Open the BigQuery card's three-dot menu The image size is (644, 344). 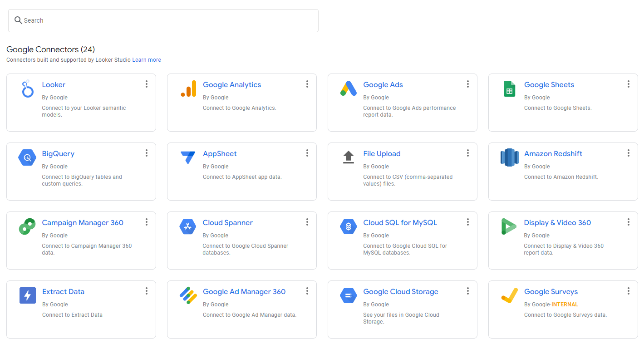pyautogui.click(x=146, y=153)
